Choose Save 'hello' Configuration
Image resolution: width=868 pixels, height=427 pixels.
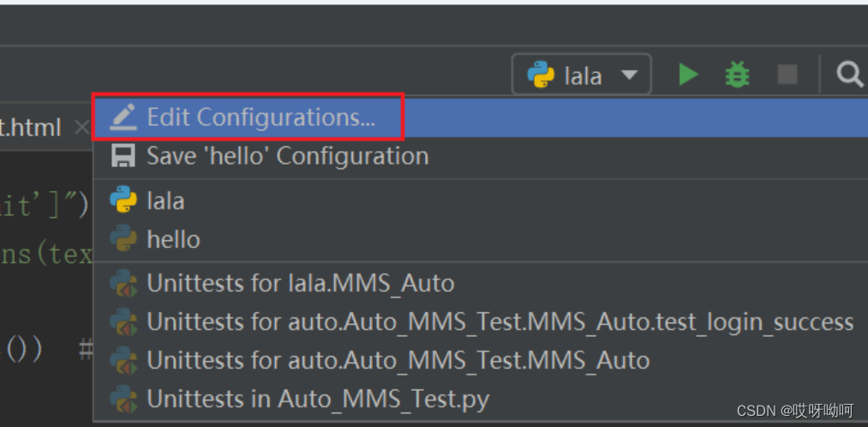click(287, 156)
